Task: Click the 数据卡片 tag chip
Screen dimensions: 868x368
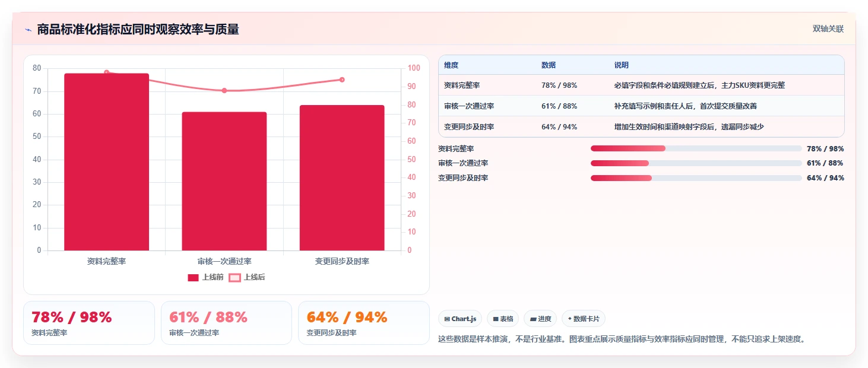Action: click(x=584, y=319)
